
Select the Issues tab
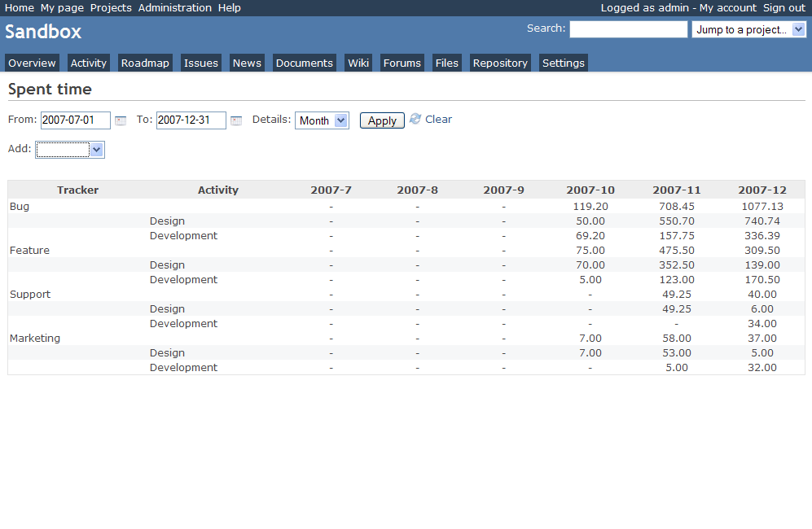point(201,63)
